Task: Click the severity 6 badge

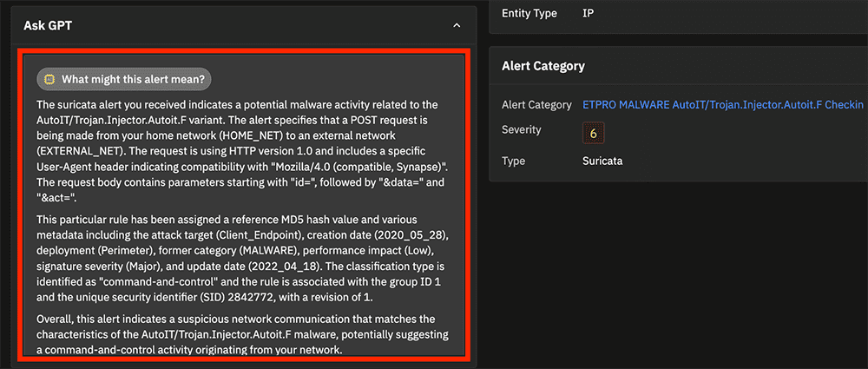Action: tap(593, 134)
